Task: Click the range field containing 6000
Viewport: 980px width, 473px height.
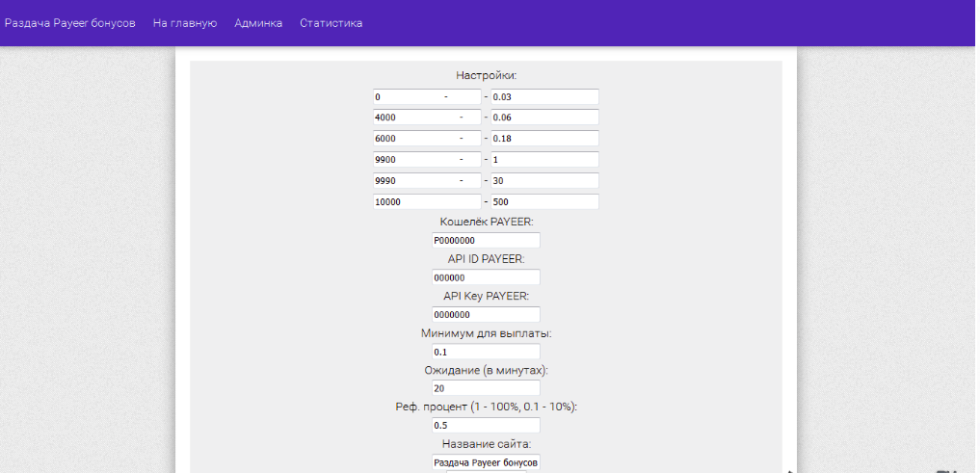Action: point(428,139)
